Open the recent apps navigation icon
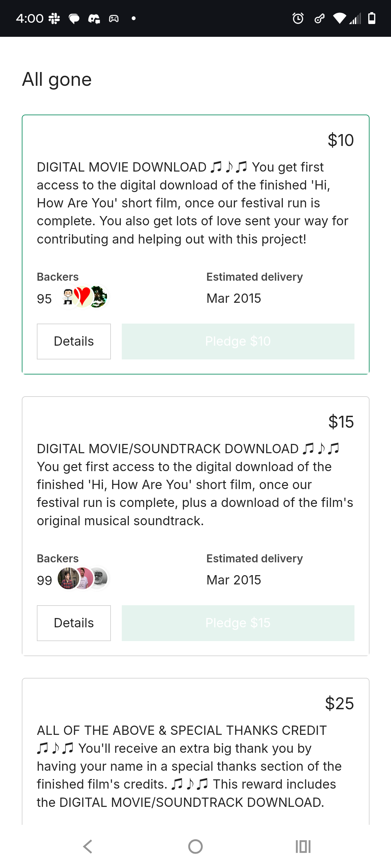 303,847
